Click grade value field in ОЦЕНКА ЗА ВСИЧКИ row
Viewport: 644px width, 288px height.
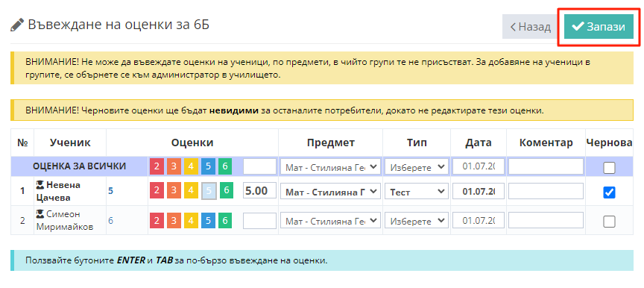[x=259, y=167]
